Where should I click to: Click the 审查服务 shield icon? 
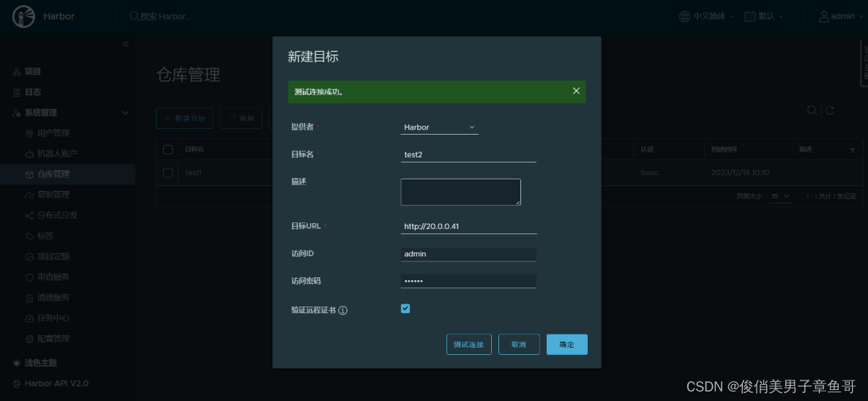pyautogui.click(x=29, y=277)
